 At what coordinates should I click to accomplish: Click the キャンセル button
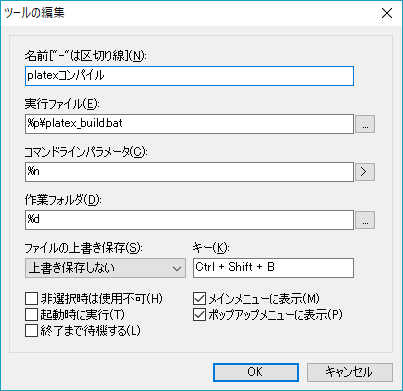coord(350,372)
